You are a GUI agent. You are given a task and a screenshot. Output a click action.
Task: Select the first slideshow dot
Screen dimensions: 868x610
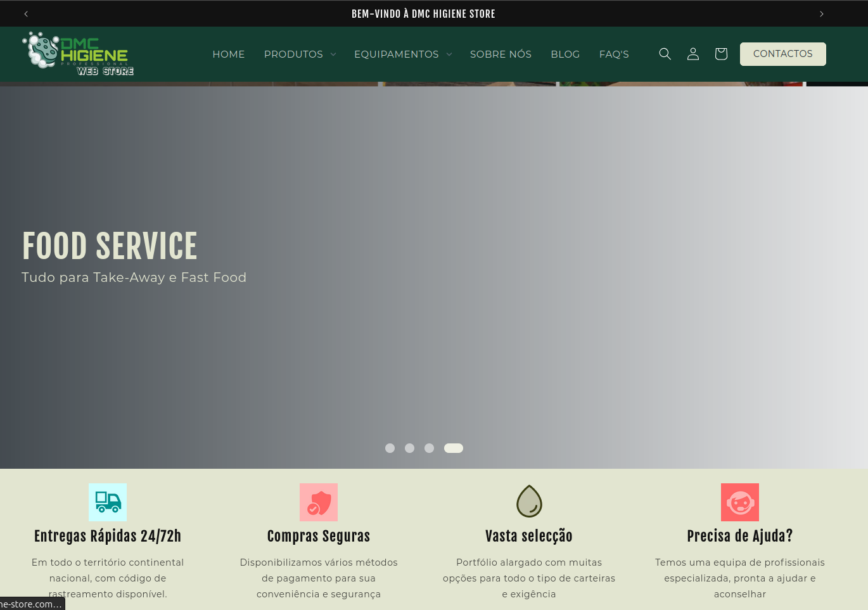coord(390,448)
